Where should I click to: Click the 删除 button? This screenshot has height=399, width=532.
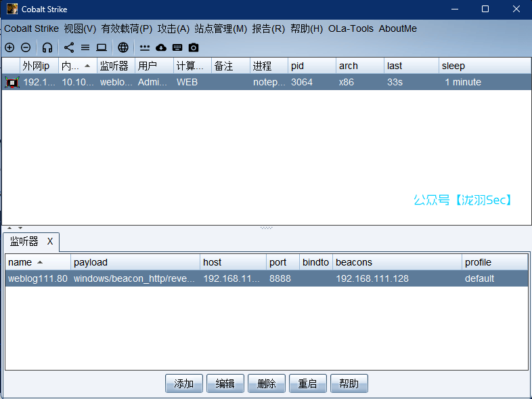(x=267, y=383)
